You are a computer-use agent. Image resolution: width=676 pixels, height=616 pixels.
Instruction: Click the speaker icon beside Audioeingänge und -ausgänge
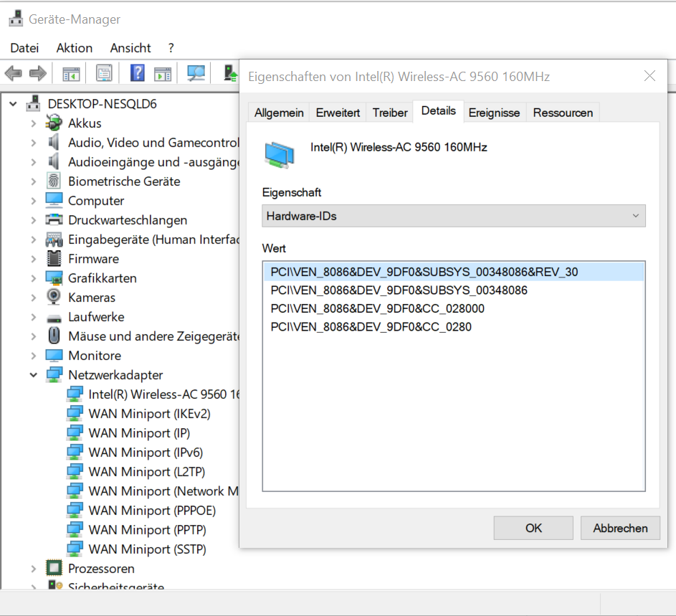tap(54, 162)
